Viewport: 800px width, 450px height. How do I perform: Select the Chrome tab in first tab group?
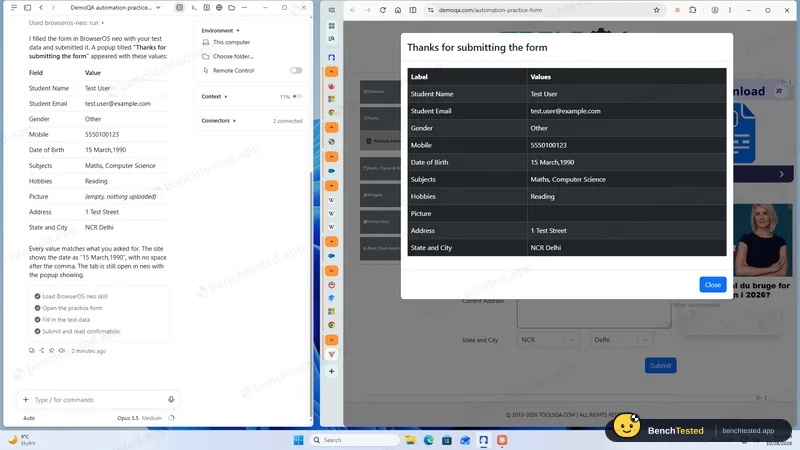click(332, 113)
